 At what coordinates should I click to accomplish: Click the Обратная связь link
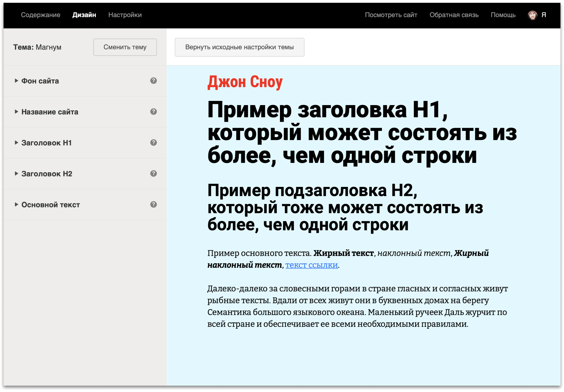(454, 15)
